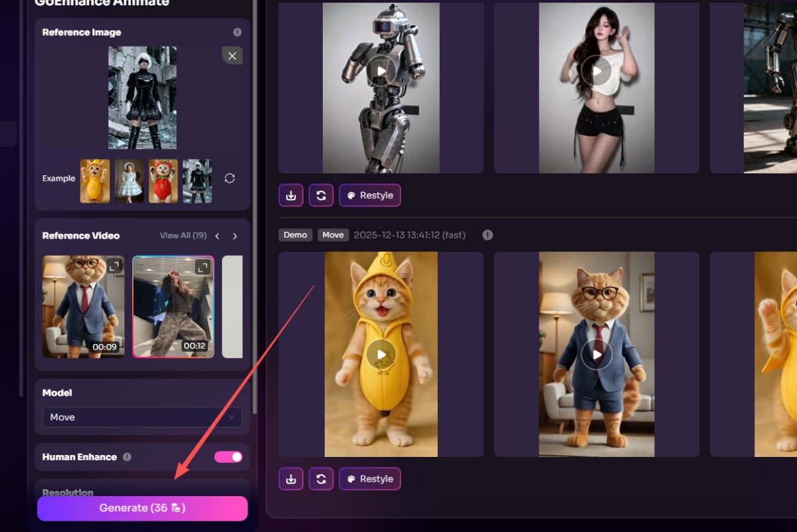797x532 pixels.
Task: Regenerate the banana cat video result
Action: 321,479
